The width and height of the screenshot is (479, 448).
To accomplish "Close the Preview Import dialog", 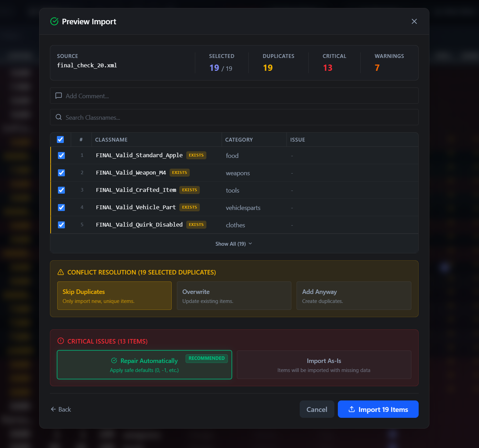I will [414, 21].
